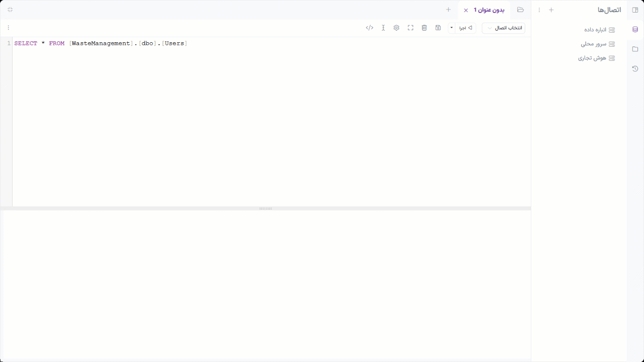
Task: Toggle the side panel layout icon
Action: pyautogui.click(x=635, y=10)
